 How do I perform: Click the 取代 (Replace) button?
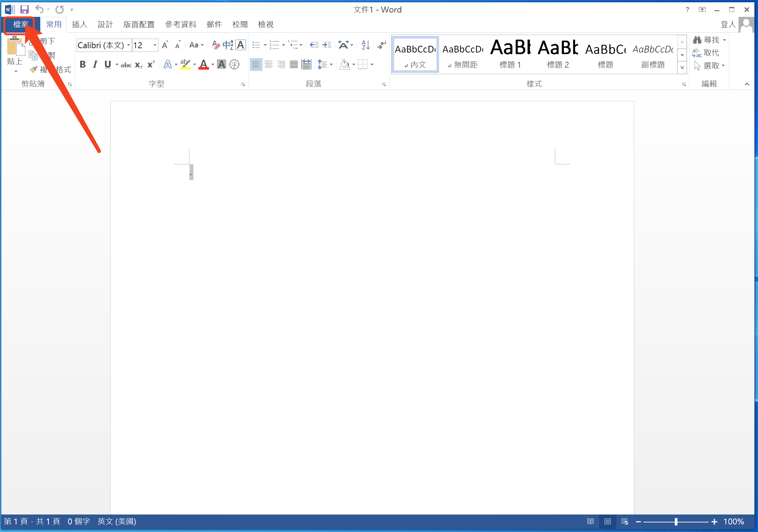[706, 53]
